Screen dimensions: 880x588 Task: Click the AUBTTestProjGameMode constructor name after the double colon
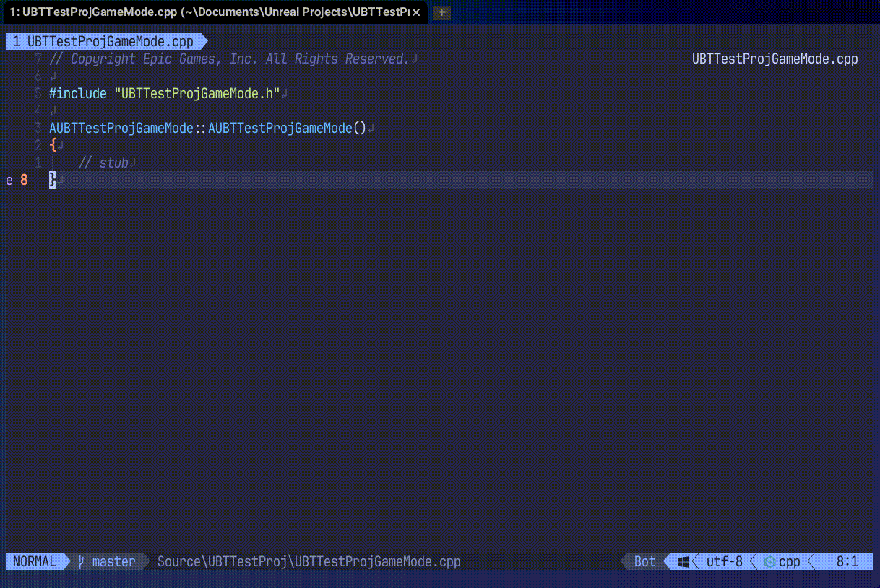coord(280,128)
